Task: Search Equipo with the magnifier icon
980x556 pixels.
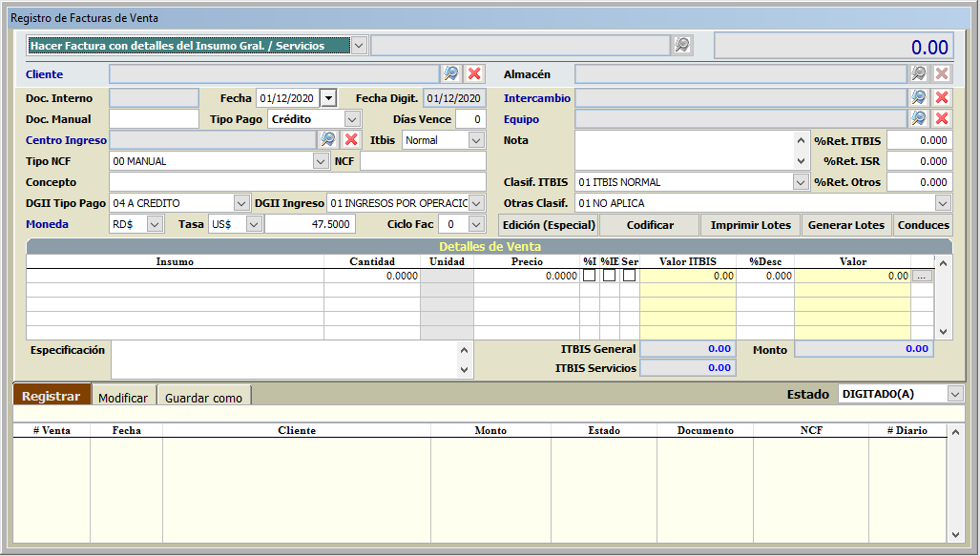Action: (x=918, y=118)
